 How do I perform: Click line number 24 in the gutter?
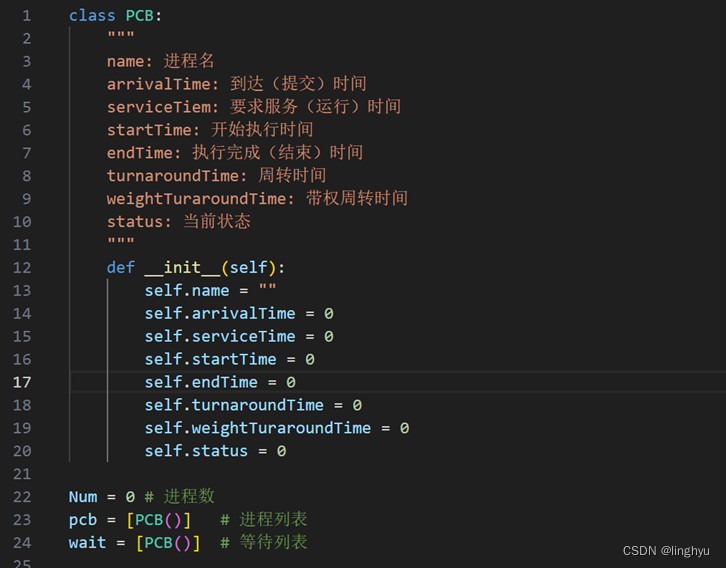(x=22, y=543)
